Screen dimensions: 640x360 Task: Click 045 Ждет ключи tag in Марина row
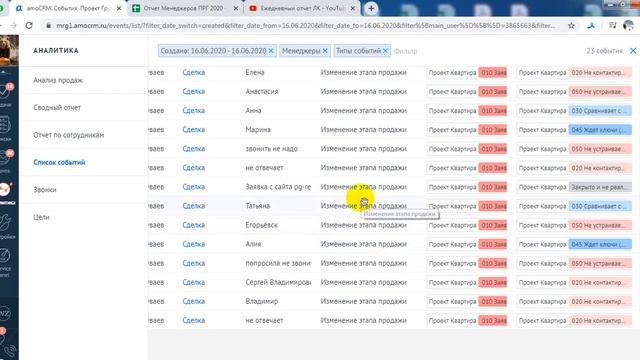coord(600,130)
